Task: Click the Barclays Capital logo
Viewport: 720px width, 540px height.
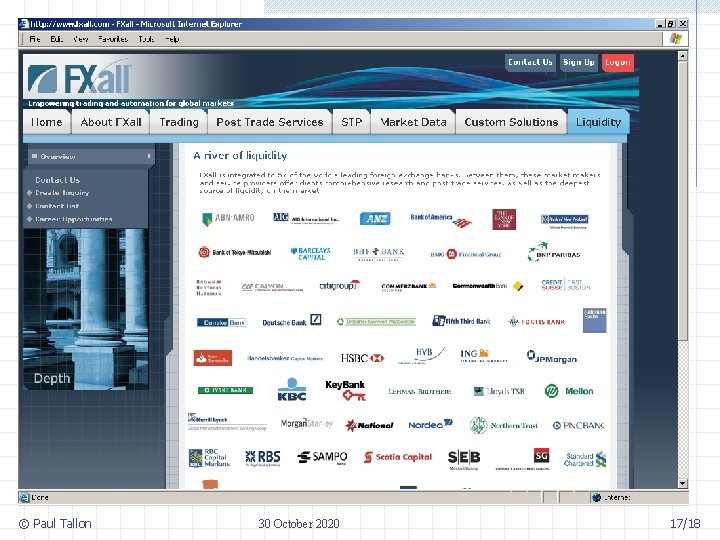Action: tap(311, 254)
